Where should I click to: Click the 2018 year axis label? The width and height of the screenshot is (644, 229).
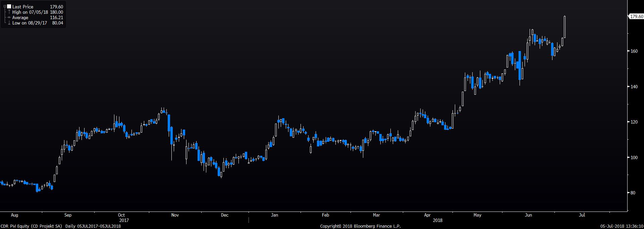pos(437,220)
